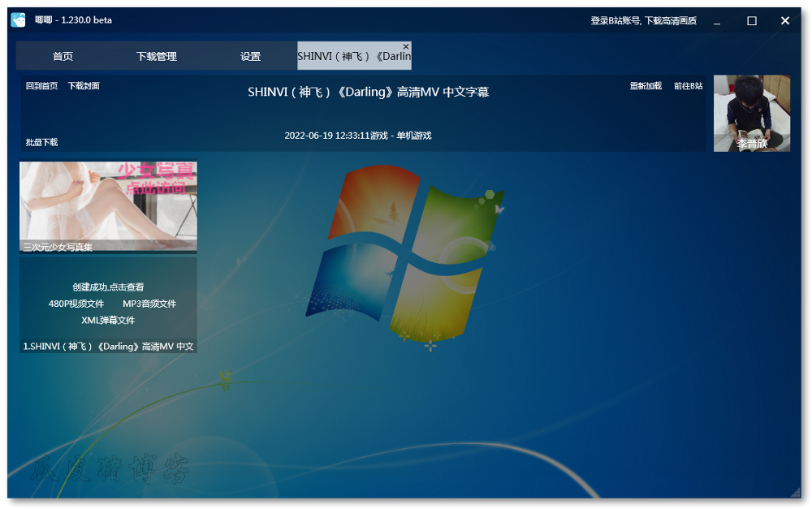Viewport: 812px width, 509px height.
Task: Click 创建成功,点击查看 status text
Action: point(108,287)
